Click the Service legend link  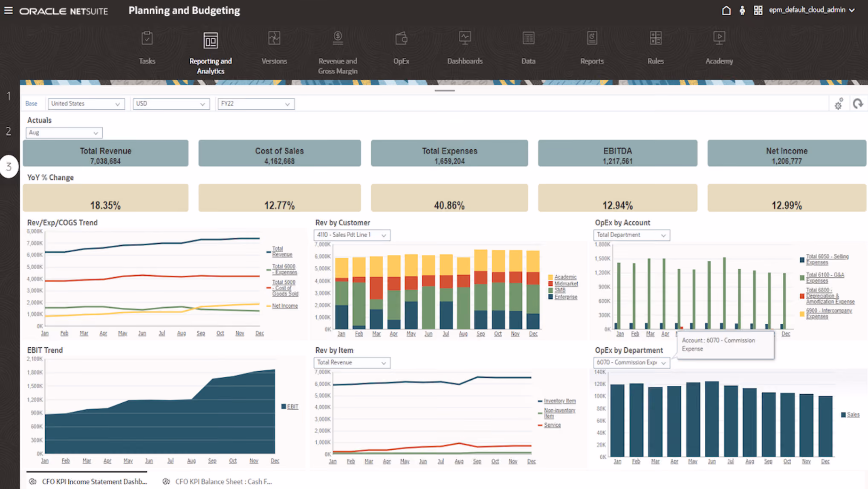tap(552, 425)
